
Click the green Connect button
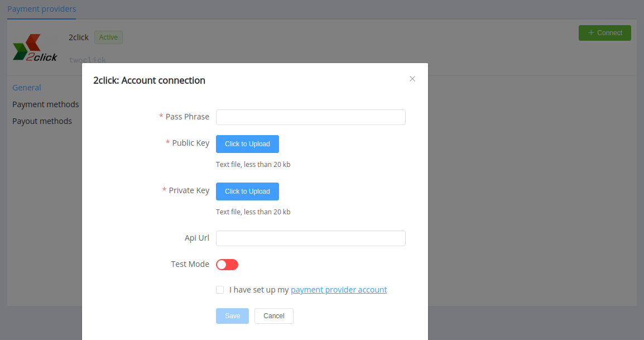(604, 33)
